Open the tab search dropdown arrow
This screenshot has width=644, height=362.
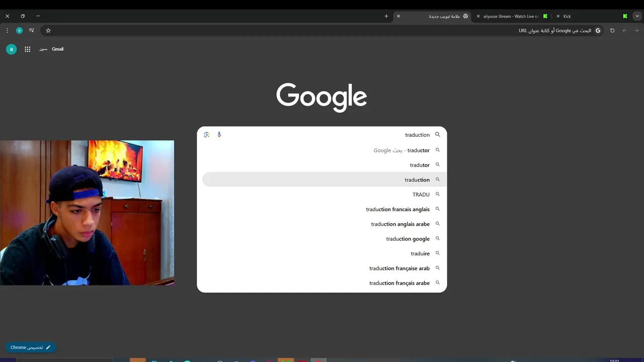[637, 16]
